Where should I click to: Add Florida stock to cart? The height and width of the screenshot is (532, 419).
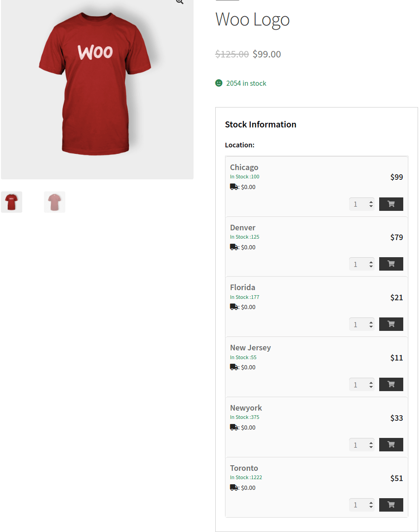pyautogui.click(x=391, y=324)
